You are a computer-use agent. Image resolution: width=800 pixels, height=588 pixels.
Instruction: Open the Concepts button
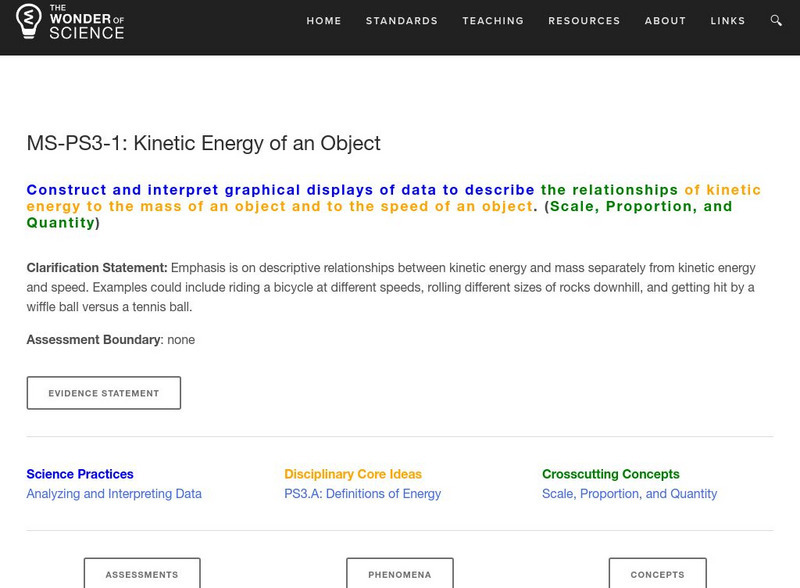(658, 574)
